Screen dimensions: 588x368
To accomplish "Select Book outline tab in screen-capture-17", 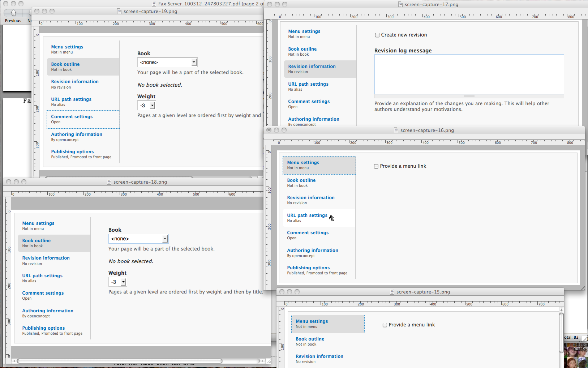I will [320, 51].
